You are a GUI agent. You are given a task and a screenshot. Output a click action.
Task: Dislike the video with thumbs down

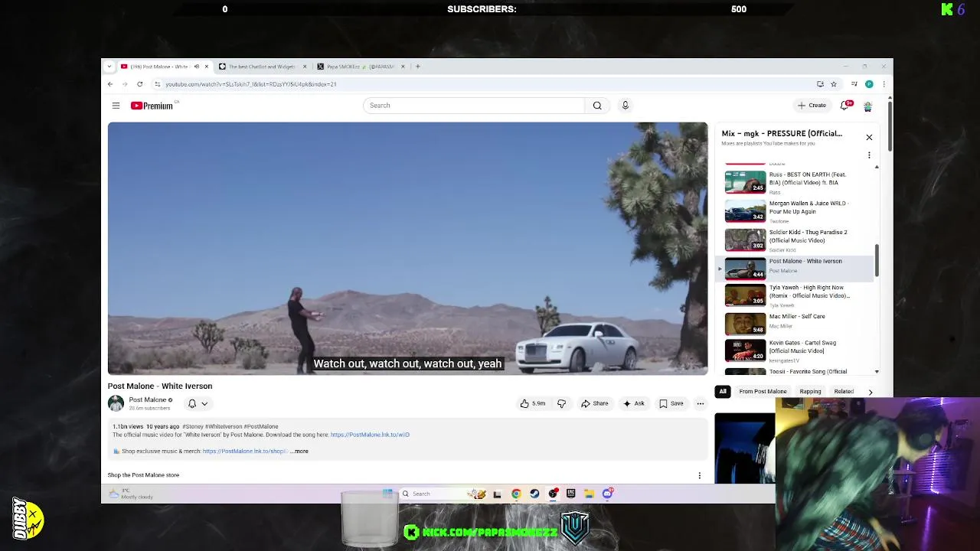(561, 403)
